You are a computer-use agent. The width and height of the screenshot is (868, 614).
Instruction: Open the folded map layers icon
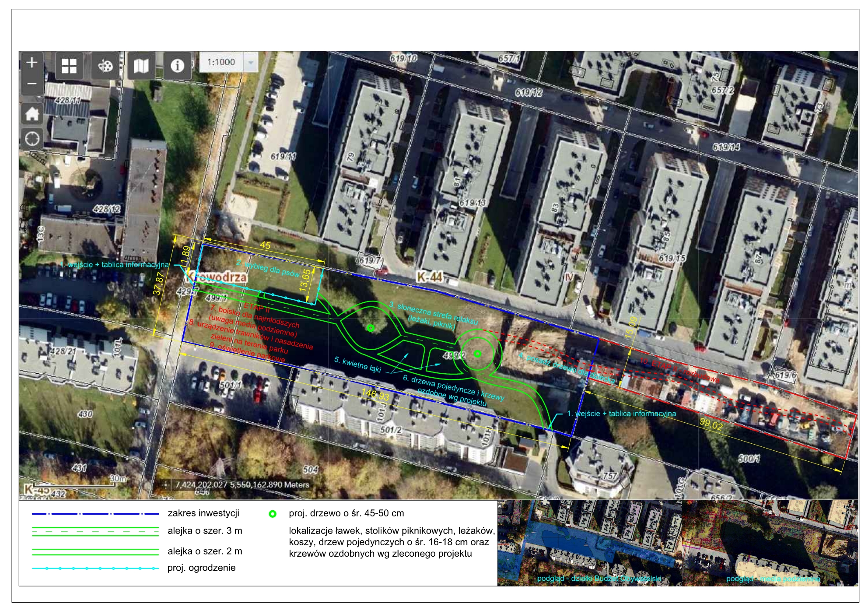141,66
